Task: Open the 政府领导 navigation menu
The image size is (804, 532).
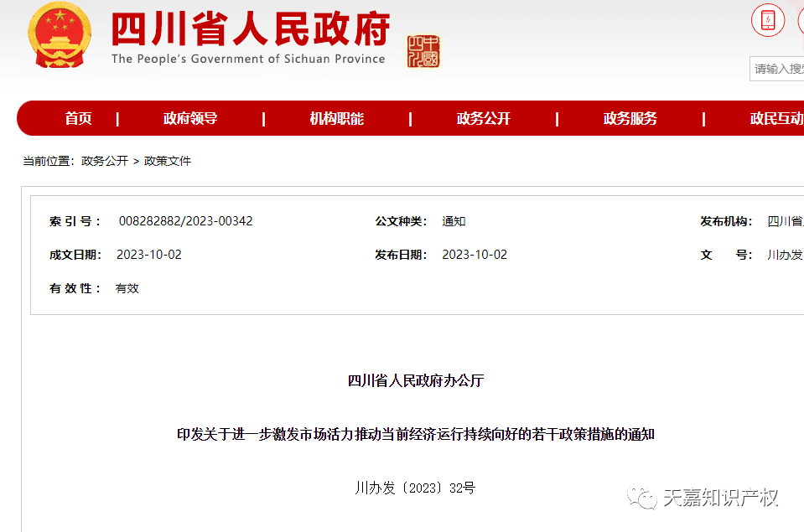Action: (189, 118)
